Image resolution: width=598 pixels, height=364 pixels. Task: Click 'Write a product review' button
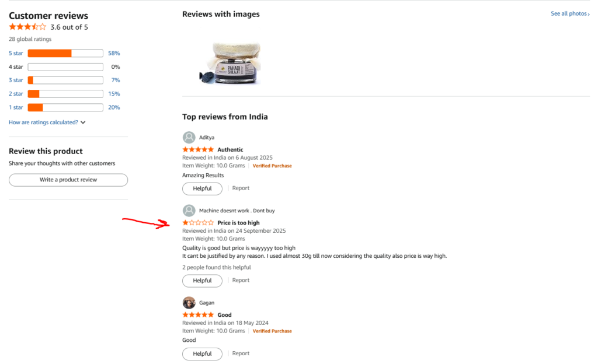click(x=68, y=180)
